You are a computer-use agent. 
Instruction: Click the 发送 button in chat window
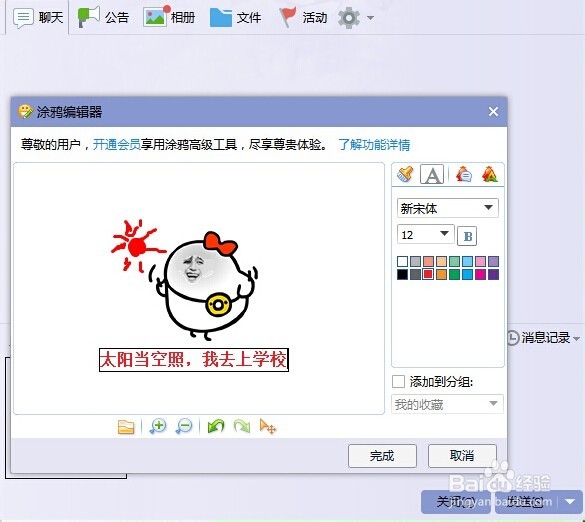coord(526,502)
